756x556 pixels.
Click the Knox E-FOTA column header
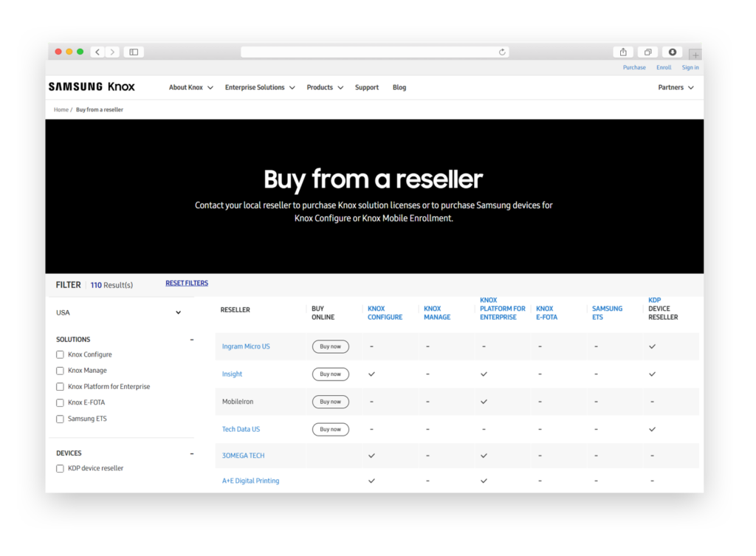tap(546, 312)
